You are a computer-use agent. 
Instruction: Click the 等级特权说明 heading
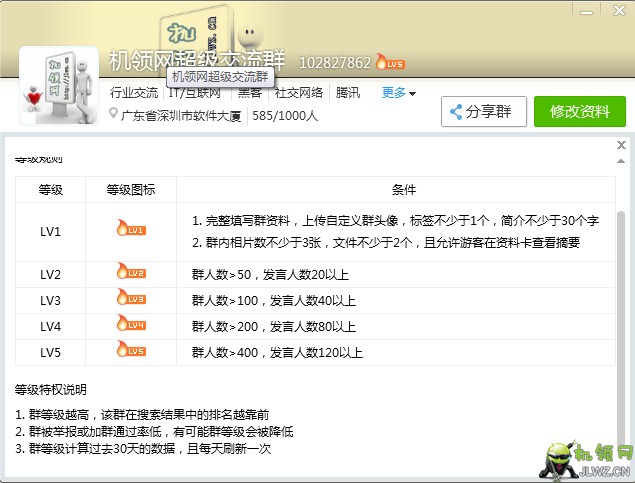click(x=51, y=389)
